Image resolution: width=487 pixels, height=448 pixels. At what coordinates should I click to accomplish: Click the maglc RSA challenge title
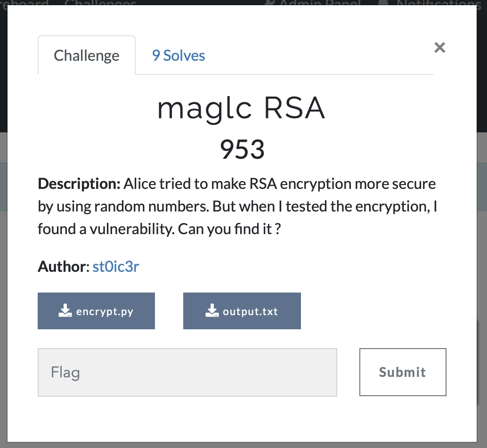pos(241,109)
